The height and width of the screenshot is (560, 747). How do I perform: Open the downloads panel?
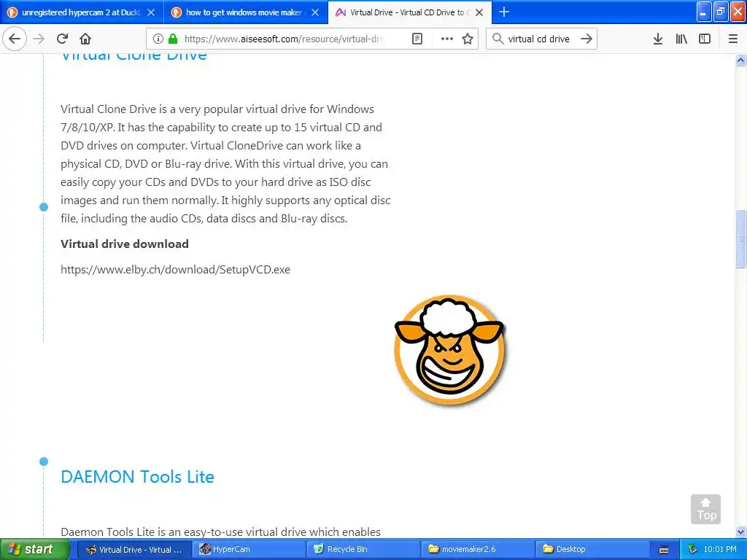[x=658, y=39]
